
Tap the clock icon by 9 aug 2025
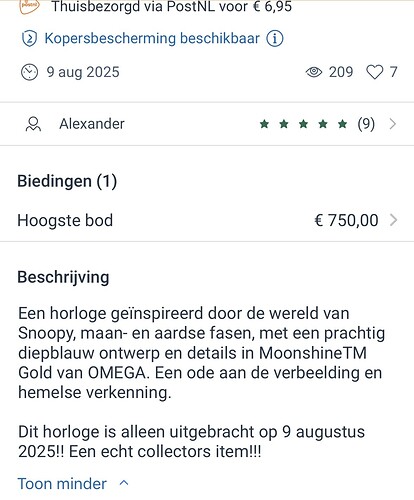pyautogui.click(x=29, y=72)
